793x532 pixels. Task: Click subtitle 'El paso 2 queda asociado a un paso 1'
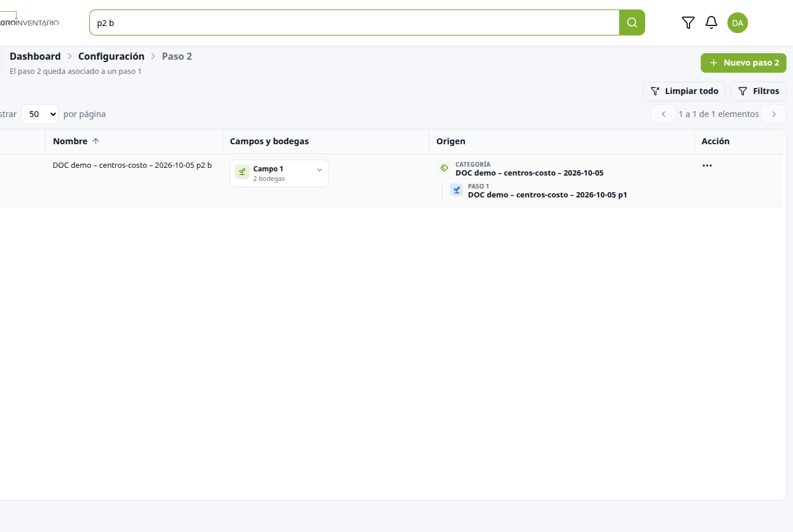point(76,72)
